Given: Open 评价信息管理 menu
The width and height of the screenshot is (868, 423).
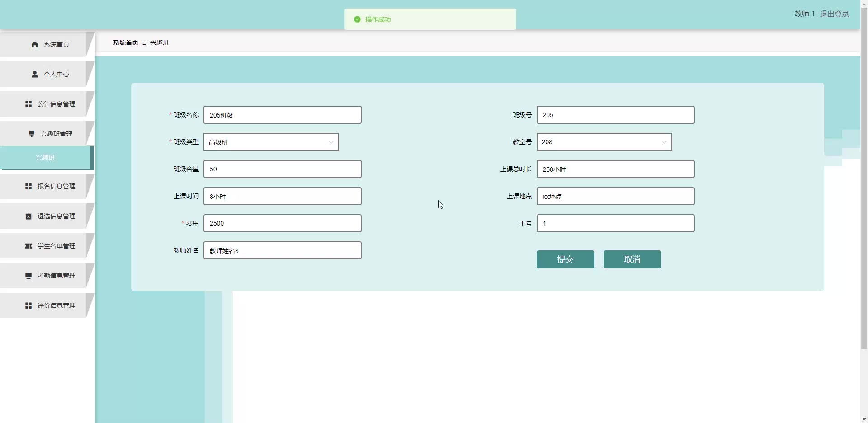Looking at the screenshot, I should tap(47, 305).
